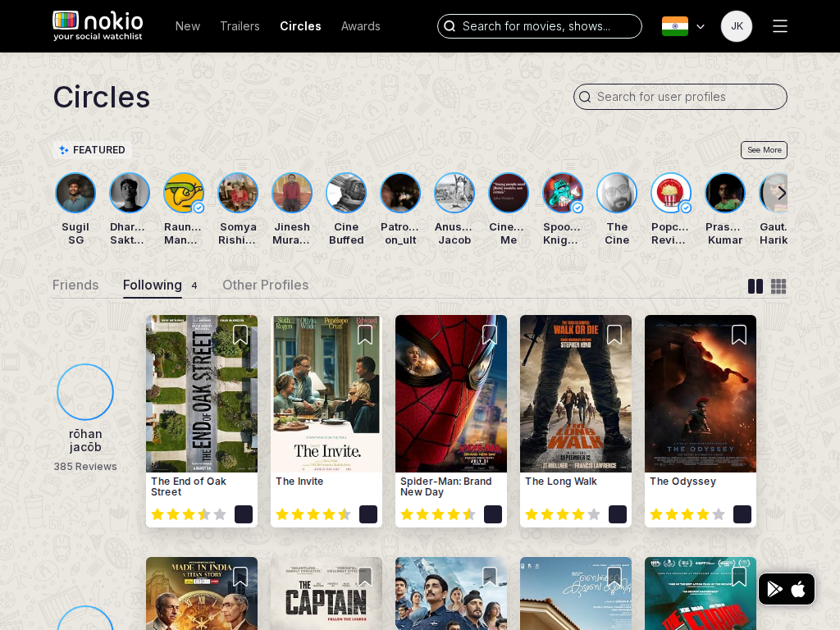Click dark square on The Long Walk card
Image resolution: width=840 pixels, height=630 pixels.
tap(618, 514)
